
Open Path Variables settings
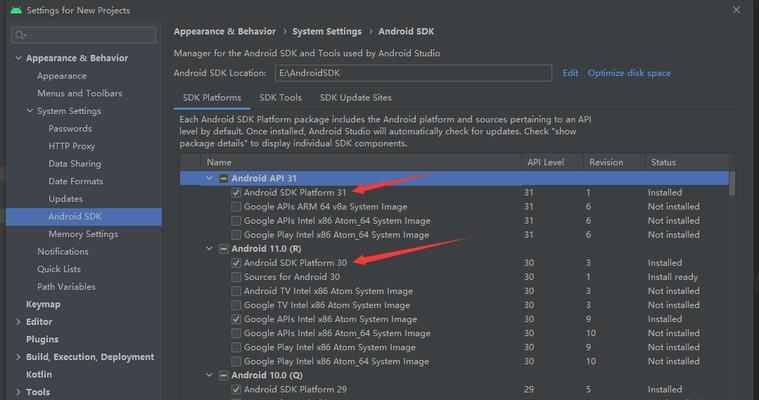[x=66, y=287]
